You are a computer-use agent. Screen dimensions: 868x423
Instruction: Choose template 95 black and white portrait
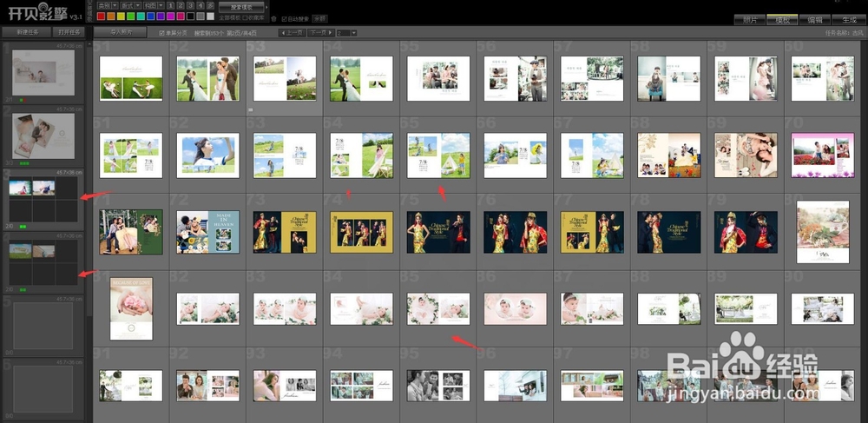tap(438, 386)
